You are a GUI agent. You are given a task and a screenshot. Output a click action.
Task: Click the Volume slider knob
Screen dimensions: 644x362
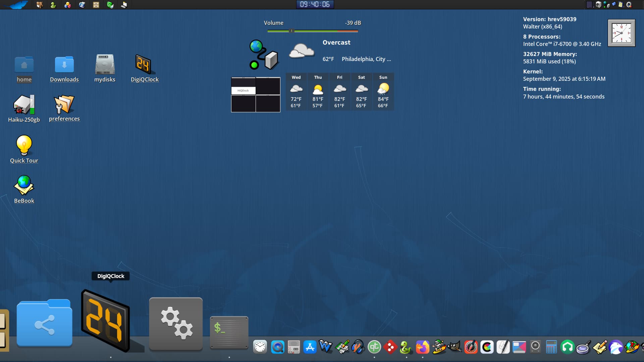(x=291, y=31)
